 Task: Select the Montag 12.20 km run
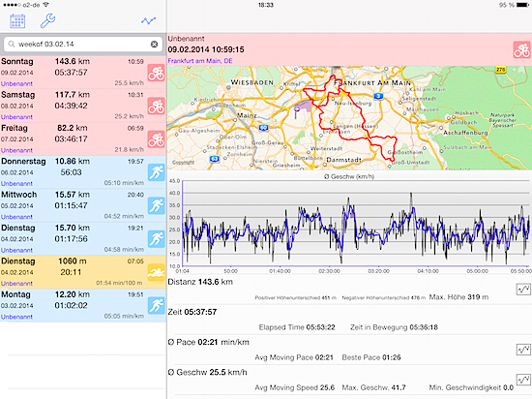pyautogui.click(x=83, y=306)
